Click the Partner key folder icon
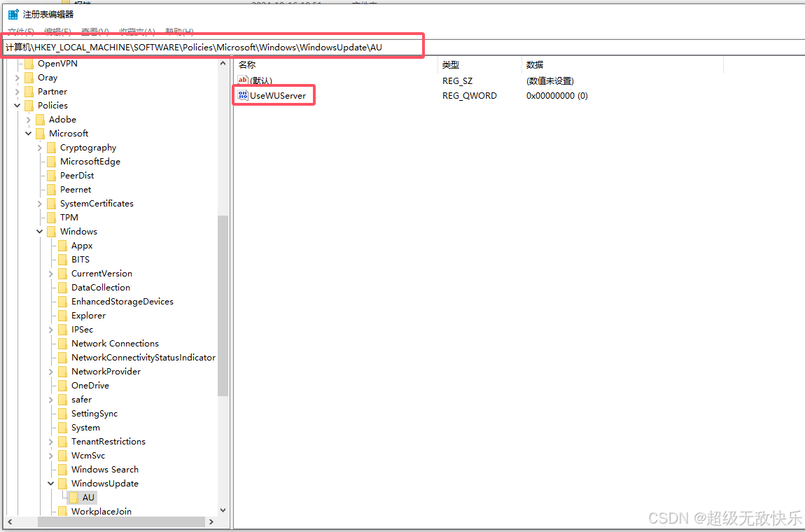Screen dimensions: 805x532 click(29, 92)
